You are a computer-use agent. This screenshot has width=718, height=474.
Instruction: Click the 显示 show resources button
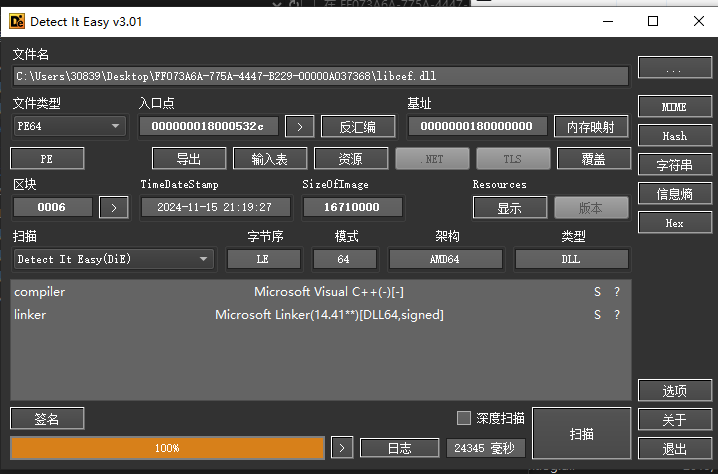pos(510,208)
